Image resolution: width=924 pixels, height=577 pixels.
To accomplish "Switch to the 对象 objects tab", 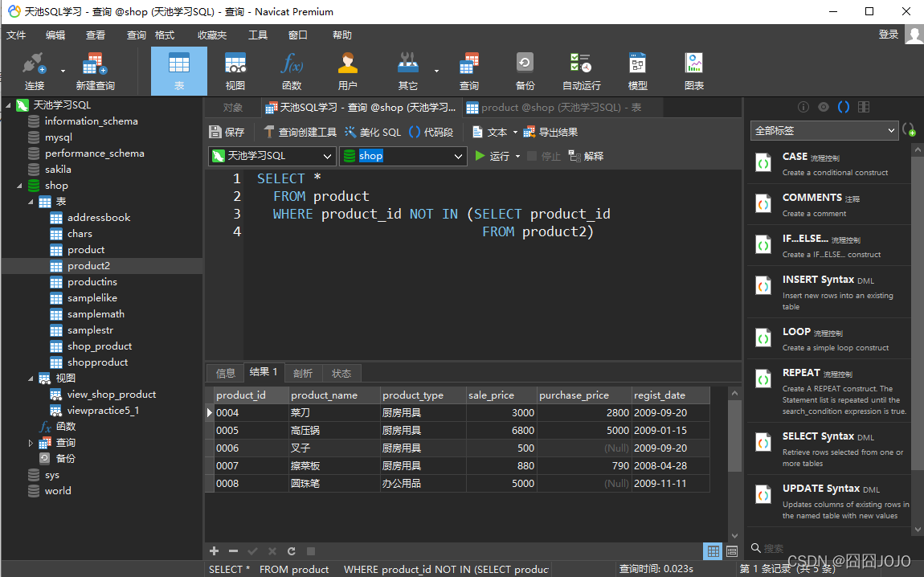I will pos(233,108).
